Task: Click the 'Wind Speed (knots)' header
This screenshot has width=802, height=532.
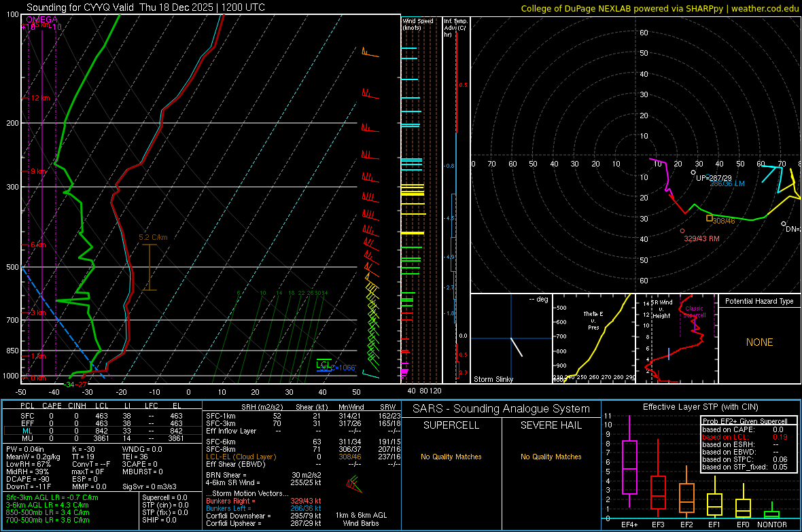Action: tap(417, 24)
